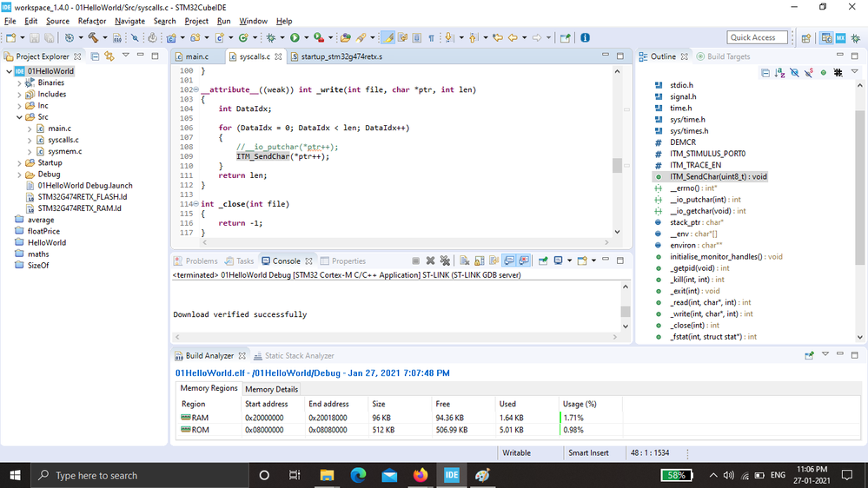This screenshot has height=488, width=868.
Task: Click the Build (hammer) toolbar icon
Action: click(93, 37)
